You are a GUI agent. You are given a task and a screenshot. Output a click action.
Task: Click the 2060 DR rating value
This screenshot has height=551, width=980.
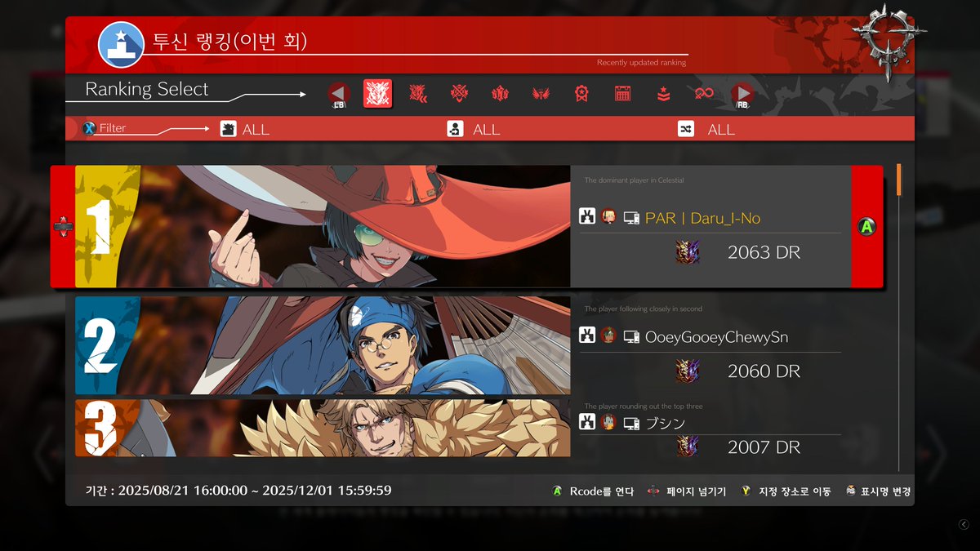point(764,371)
